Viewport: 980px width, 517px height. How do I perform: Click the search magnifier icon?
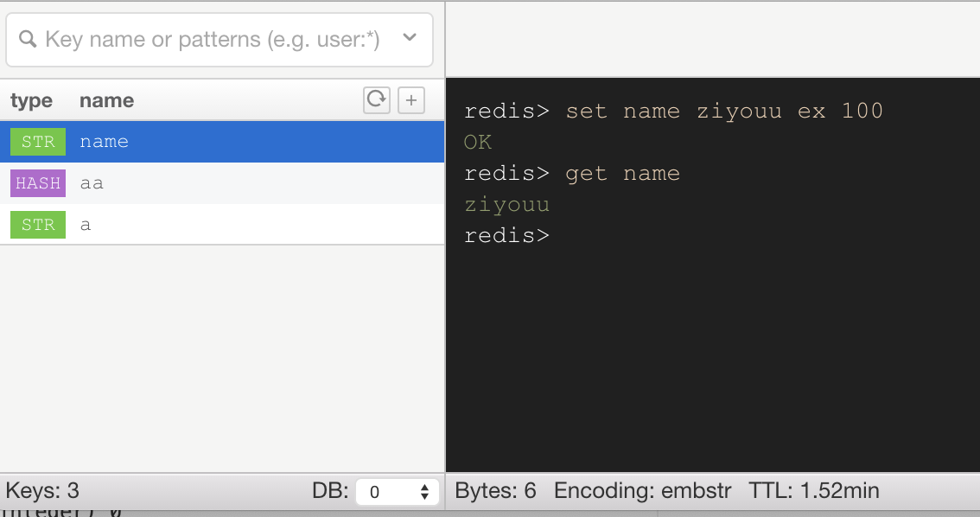pos(28,40)
